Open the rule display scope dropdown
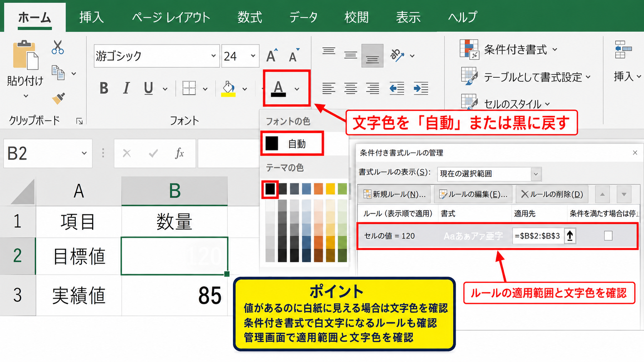The width and height of the screenshot is (644, 362). (x=535, y=174)
